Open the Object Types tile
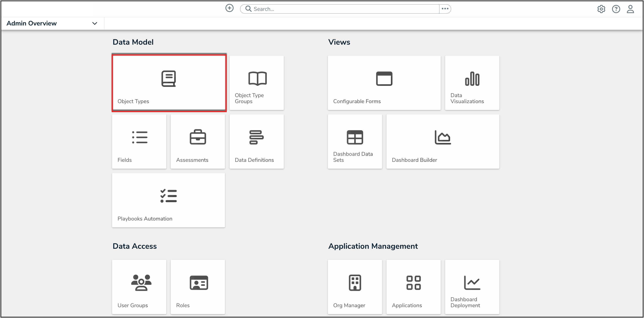The image size is (644, 318). point(169,83)
